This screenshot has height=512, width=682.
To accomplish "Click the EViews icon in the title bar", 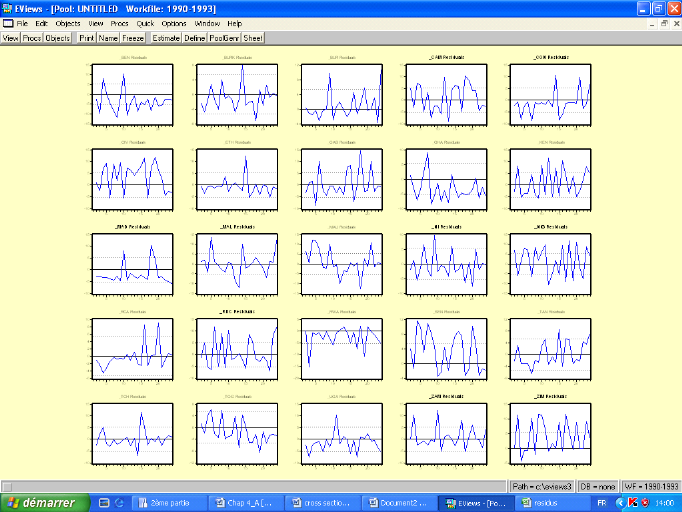I will pos(8,8).
